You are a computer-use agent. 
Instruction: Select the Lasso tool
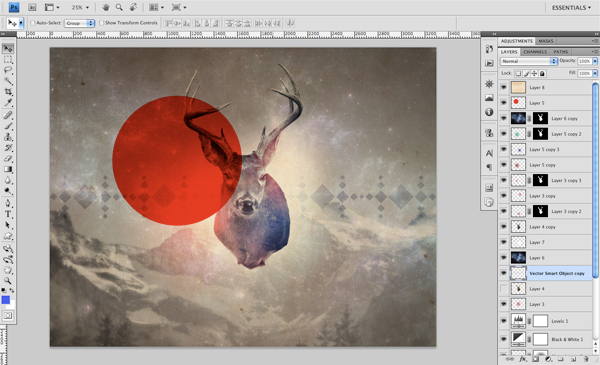pyautogui.click(x=8, y=70)
